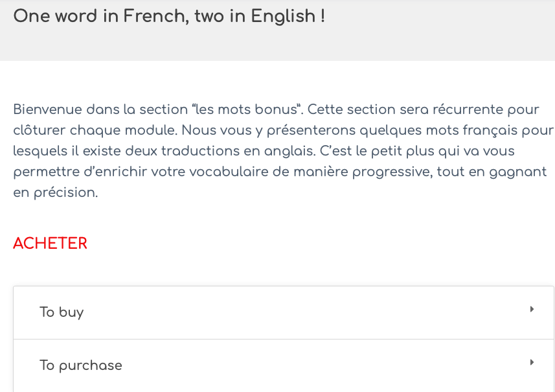Click the word "English" in the title
This screenshot has height=392, width=555.
(283, 16)
